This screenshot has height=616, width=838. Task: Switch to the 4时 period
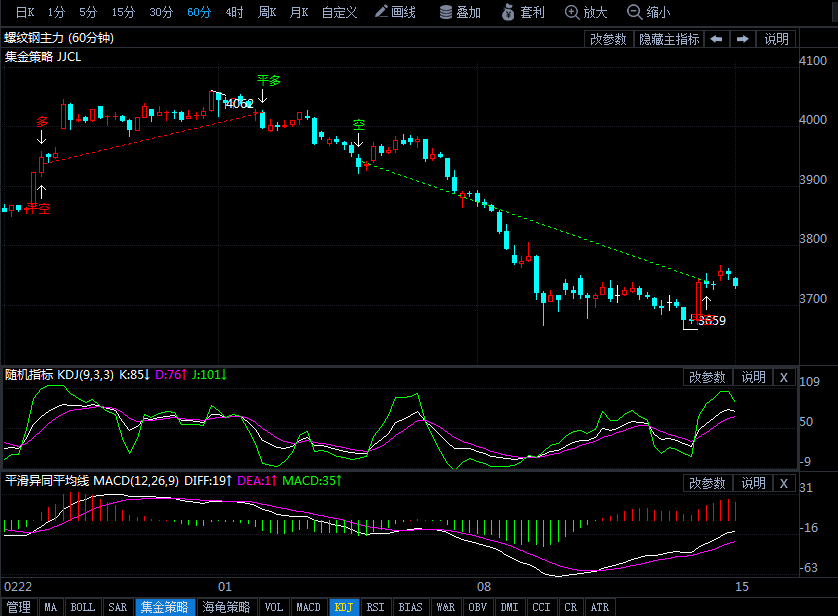(234, 12)
